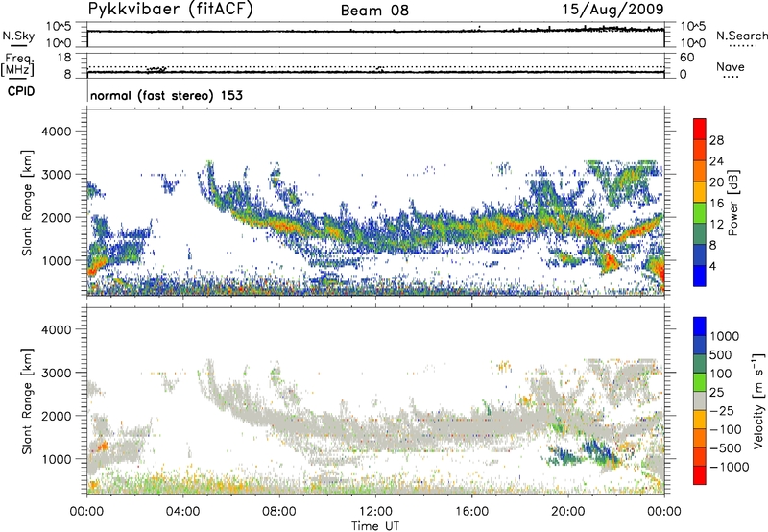The width and height of the screenshot is (768, 532).
Task: Click the '-500' tick on Velocity scale
Action: pyautogui.click(x=726, y=447)
